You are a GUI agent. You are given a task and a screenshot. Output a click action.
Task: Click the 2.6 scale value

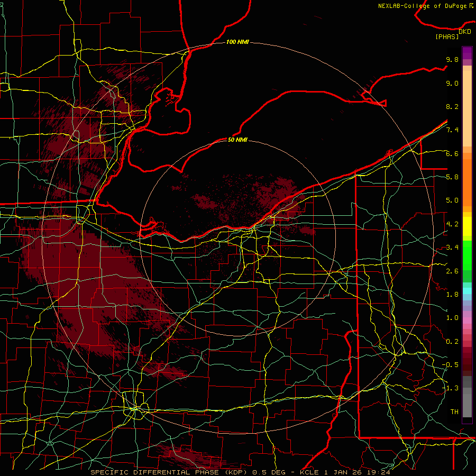click(x=452, y=271)
